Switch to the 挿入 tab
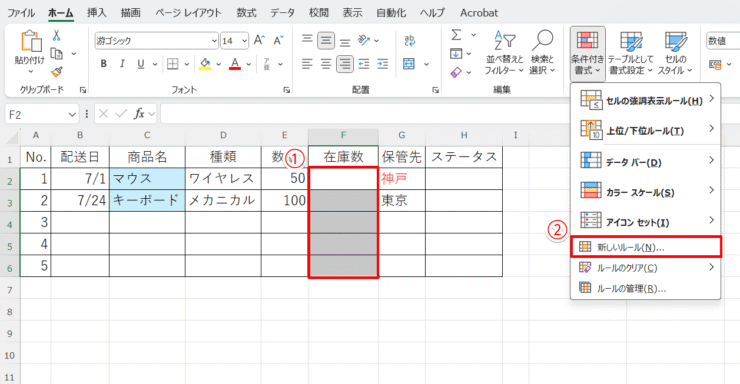Image resolution: width=740 pixels, height=384 pixels. pos(97,13)
